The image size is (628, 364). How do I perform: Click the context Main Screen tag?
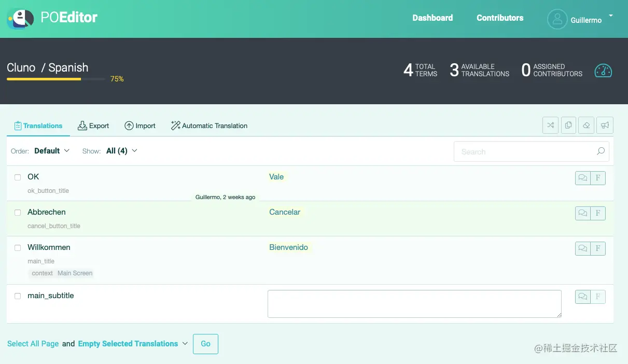[x=62, y=273]
